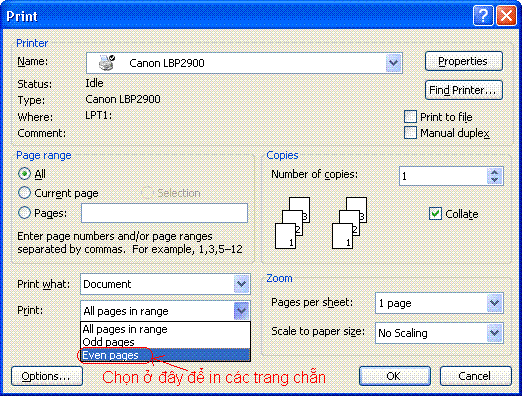Select the Pages radio button
Screen dimensions: 522x398
(24, 212)
